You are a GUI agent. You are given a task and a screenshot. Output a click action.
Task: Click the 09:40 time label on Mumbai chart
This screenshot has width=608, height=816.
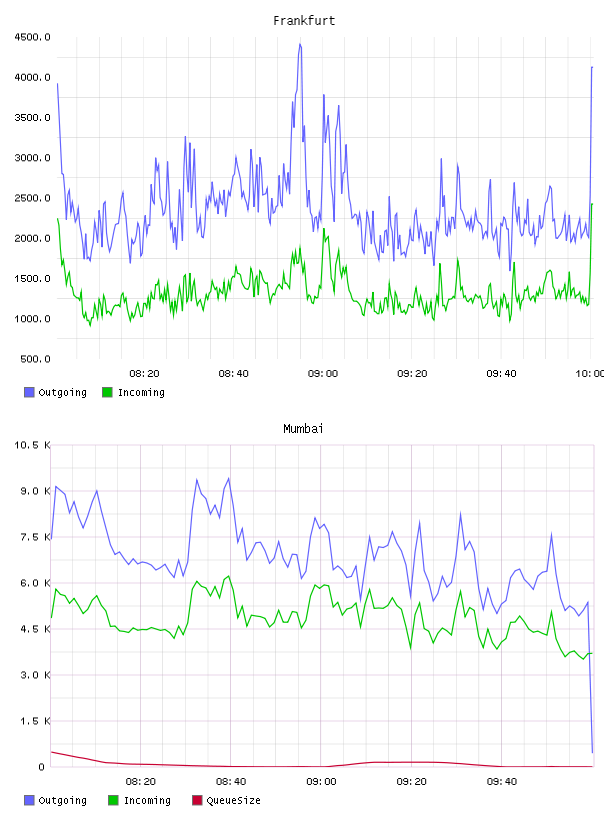502,782
